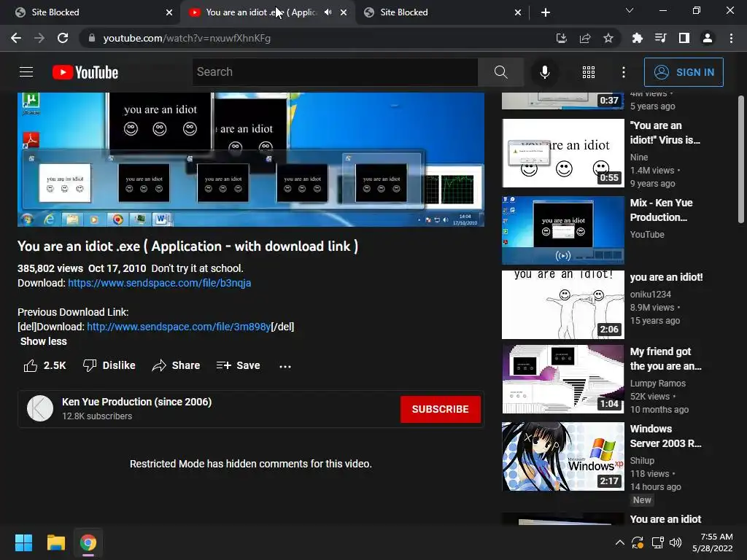Mute tab via speaker icon

(328, 12)
